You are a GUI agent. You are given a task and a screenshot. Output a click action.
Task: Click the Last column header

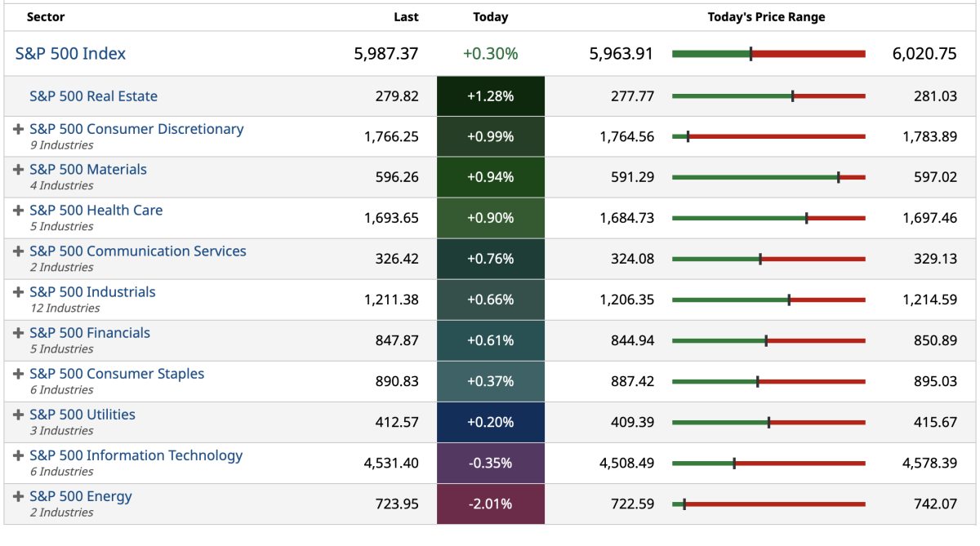point(406,17)
